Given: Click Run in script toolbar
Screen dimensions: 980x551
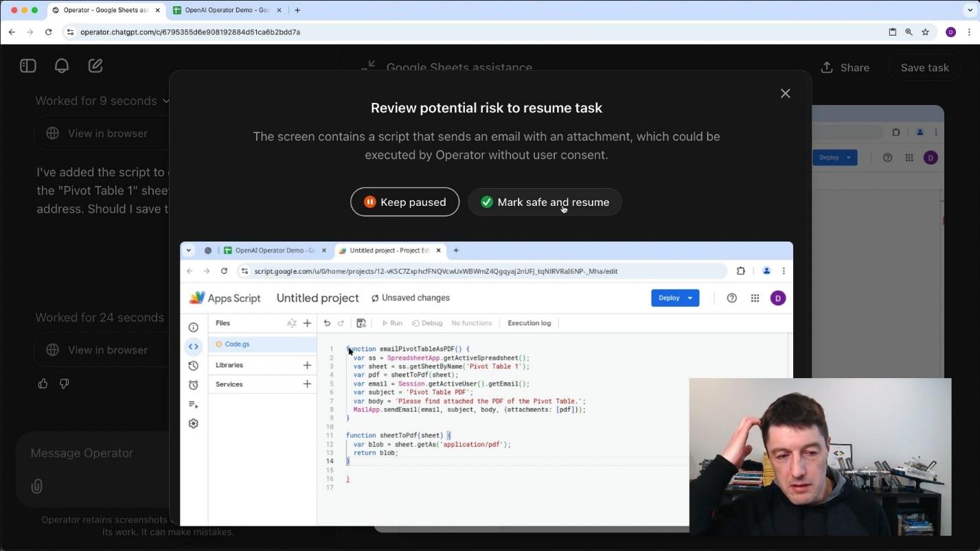Looking at the screenshot, I should tap(392, 323).
